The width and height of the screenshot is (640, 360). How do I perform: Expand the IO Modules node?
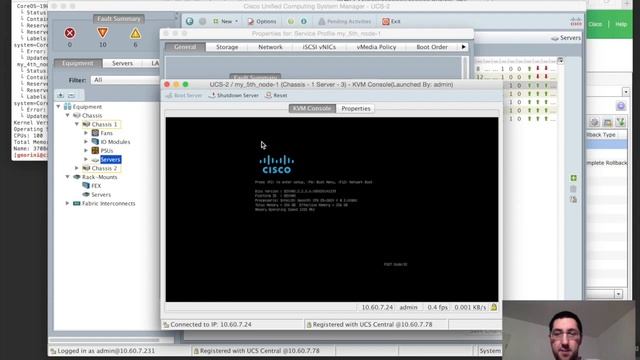tap(86, 142)
